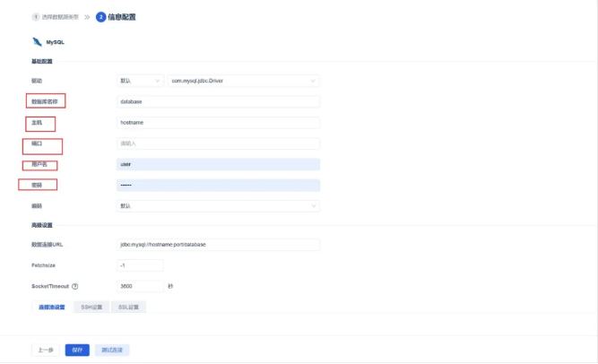Open the 驱动 默认 dropdown

click(x=140, y=81)
